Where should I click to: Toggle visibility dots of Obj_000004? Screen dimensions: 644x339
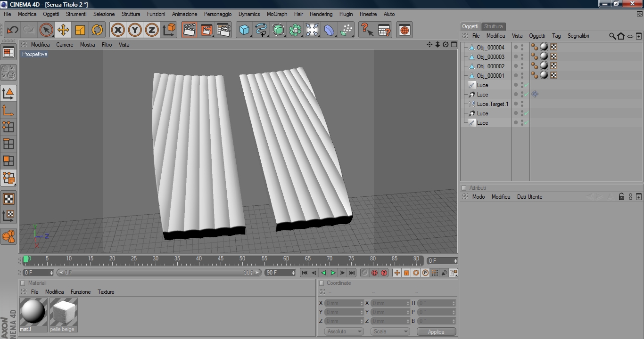[522, 47]
